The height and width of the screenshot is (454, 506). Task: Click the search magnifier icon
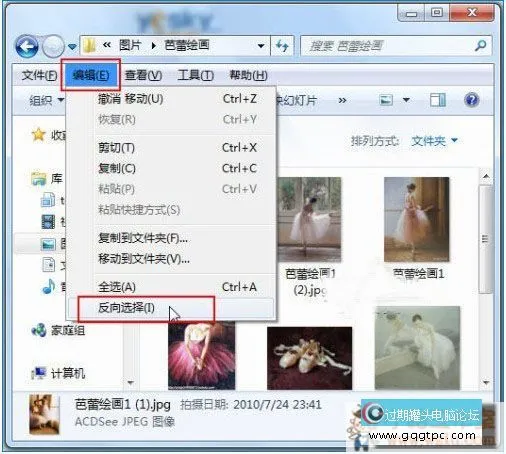coord(480,45)
